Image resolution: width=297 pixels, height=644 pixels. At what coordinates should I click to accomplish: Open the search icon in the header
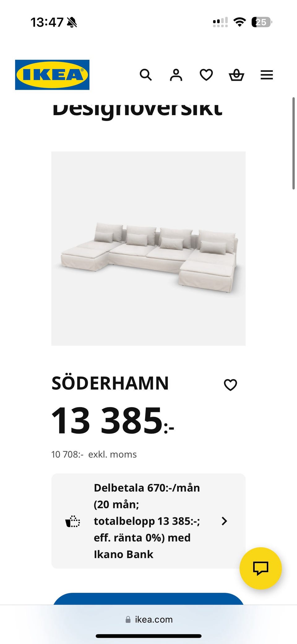(x=146, y=75)
